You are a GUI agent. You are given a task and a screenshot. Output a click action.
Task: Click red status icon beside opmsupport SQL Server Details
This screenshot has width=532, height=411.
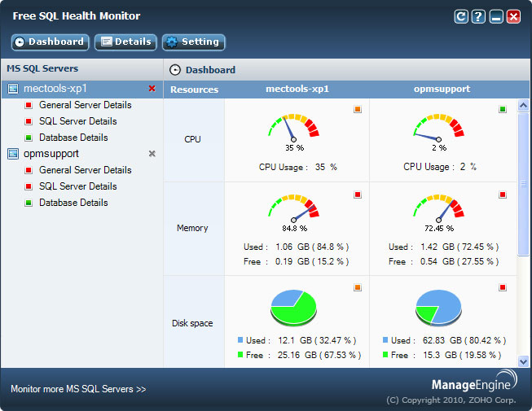29,186
